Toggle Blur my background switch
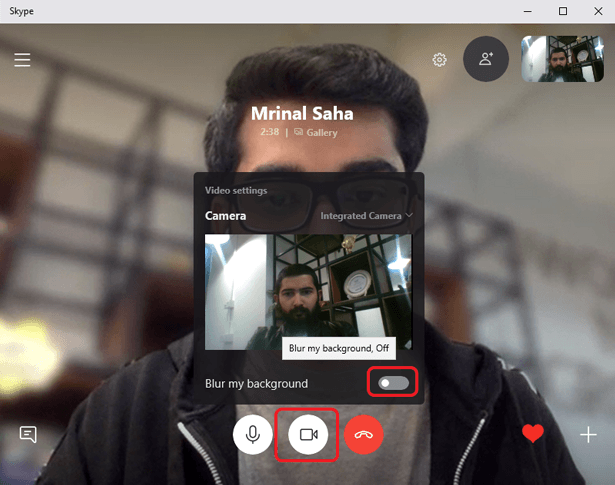The width and height of the screenshot is (615, 485). click(x=393, y=383)
